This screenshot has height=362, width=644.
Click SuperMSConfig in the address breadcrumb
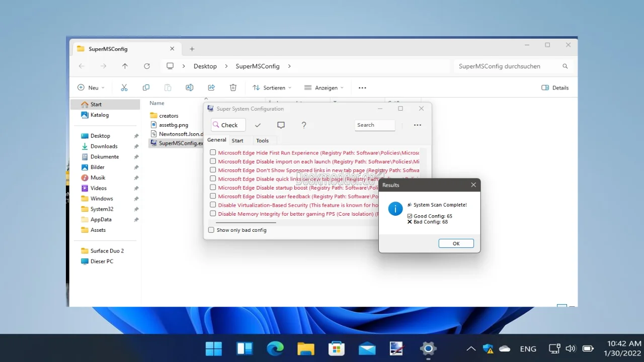258,66
